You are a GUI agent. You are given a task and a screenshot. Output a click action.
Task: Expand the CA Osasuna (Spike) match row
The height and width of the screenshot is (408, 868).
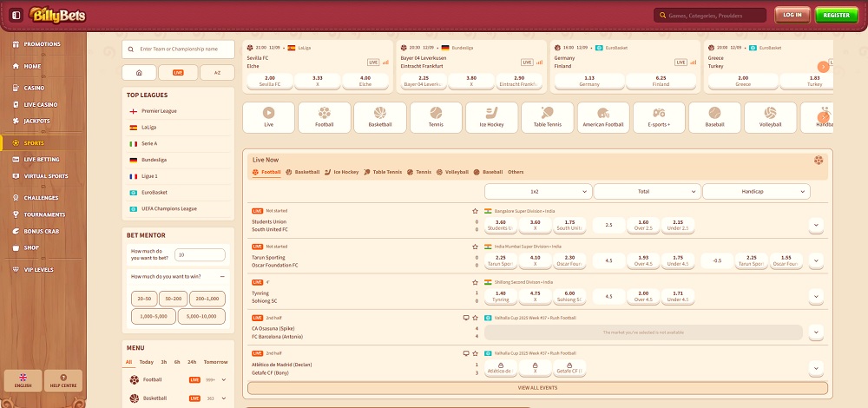coord(816,332)
